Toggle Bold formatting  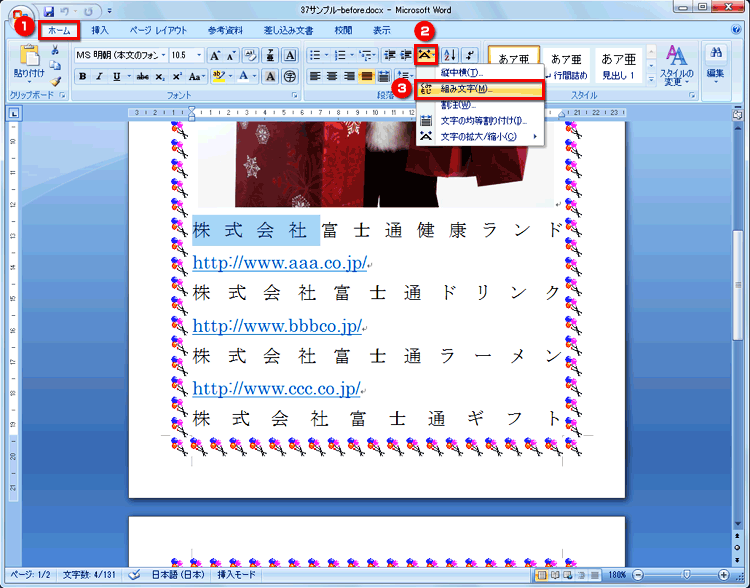pos(83,77)
